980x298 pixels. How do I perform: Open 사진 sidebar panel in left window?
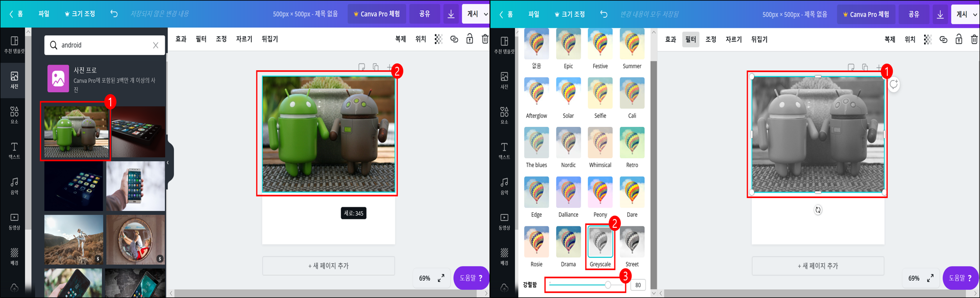[14, 80]
